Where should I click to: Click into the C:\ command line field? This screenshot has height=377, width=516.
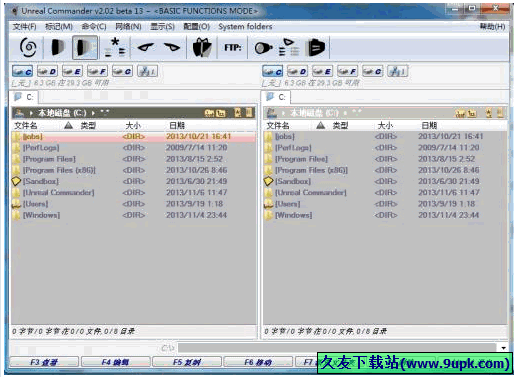(337, 348)
